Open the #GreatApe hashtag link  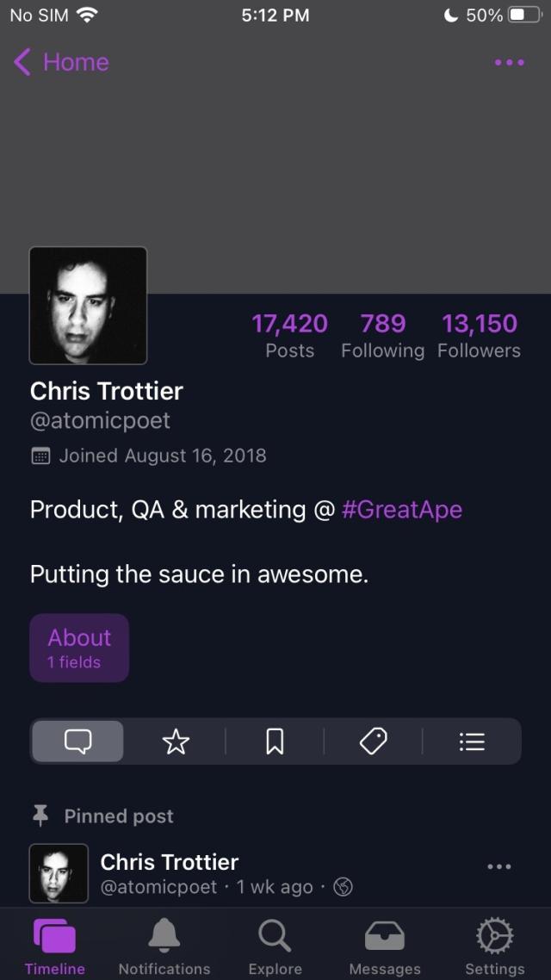pos(401,510)
